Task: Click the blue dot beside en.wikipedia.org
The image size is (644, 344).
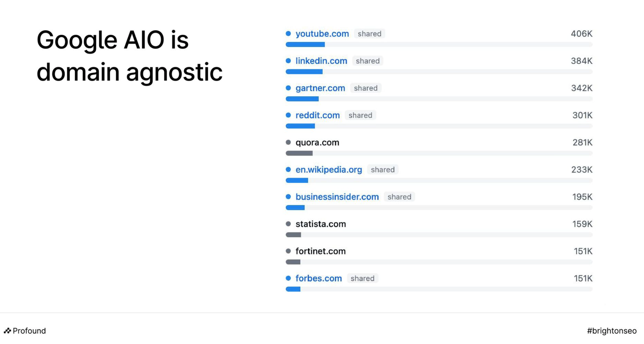Action: [288, 169]
